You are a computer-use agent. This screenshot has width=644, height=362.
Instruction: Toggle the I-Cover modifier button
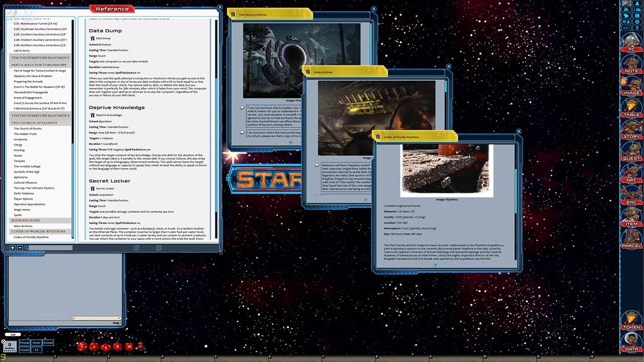point(25,349)
